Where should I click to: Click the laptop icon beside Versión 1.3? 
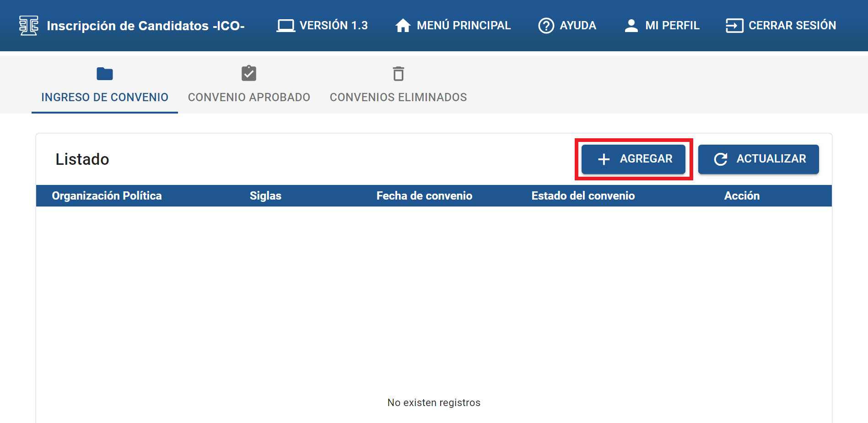[x=286, y=26]
